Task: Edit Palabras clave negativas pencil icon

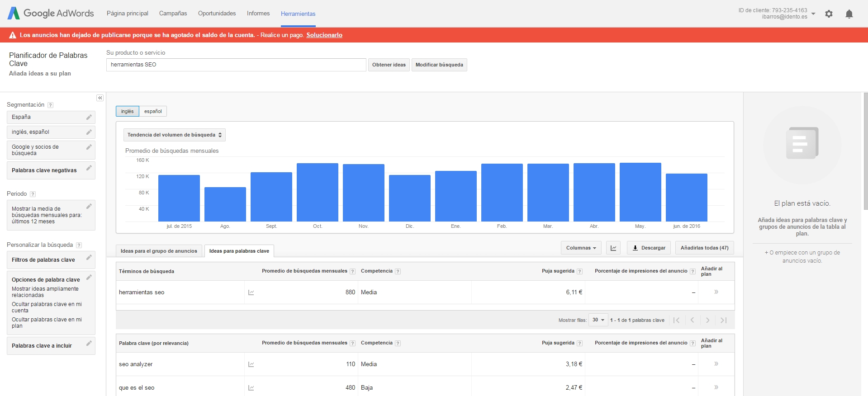Action: tap(89, 168)
